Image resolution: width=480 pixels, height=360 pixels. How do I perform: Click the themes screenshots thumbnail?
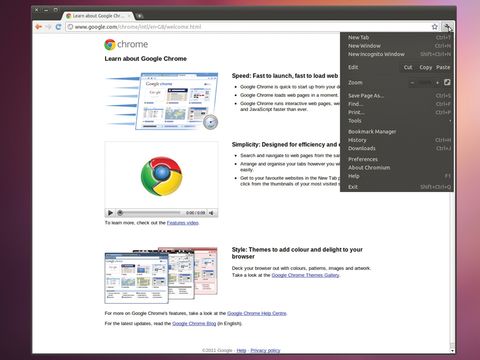[161, 275]
